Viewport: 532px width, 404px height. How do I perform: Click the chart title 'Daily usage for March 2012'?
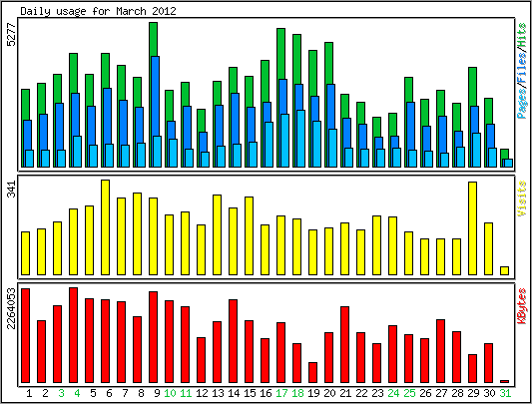pos(98,11)
